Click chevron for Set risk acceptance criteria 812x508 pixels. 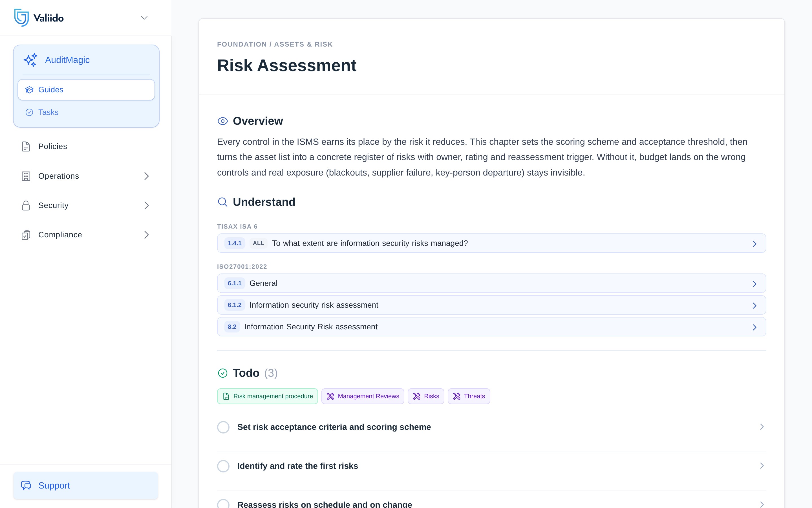(x=762, y=427)
